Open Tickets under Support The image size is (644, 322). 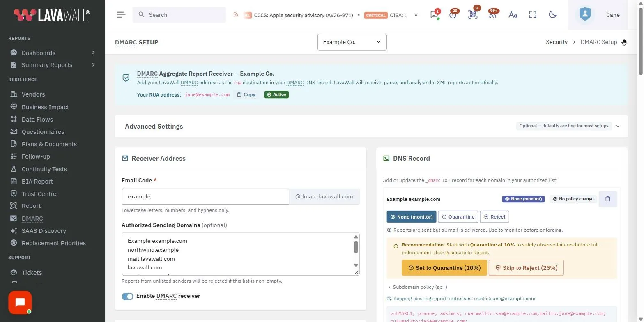(x=32, y=273)
